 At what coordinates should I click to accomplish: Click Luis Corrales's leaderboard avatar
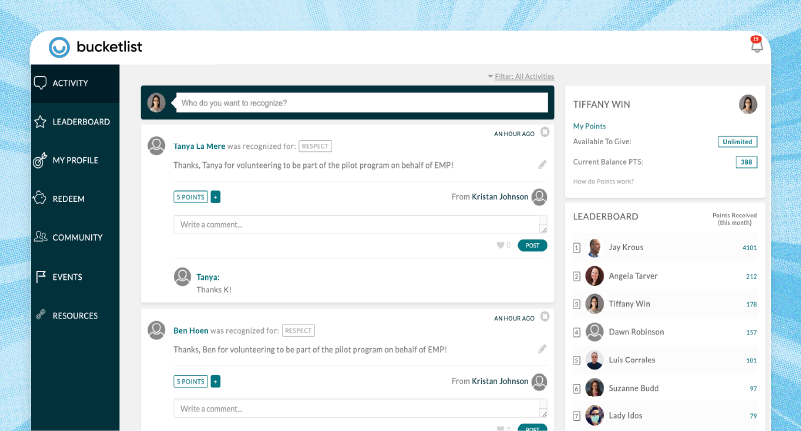click(594, 360)
